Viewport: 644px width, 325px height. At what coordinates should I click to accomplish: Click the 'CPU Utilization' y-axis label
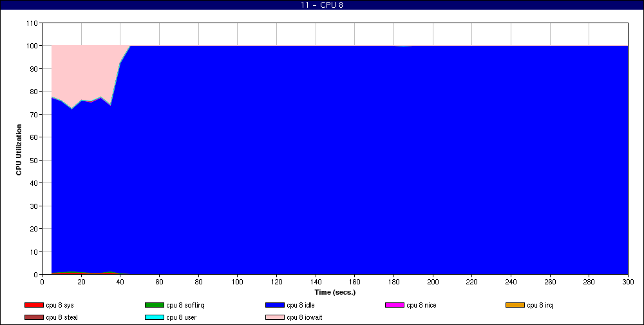coord(19,150)
